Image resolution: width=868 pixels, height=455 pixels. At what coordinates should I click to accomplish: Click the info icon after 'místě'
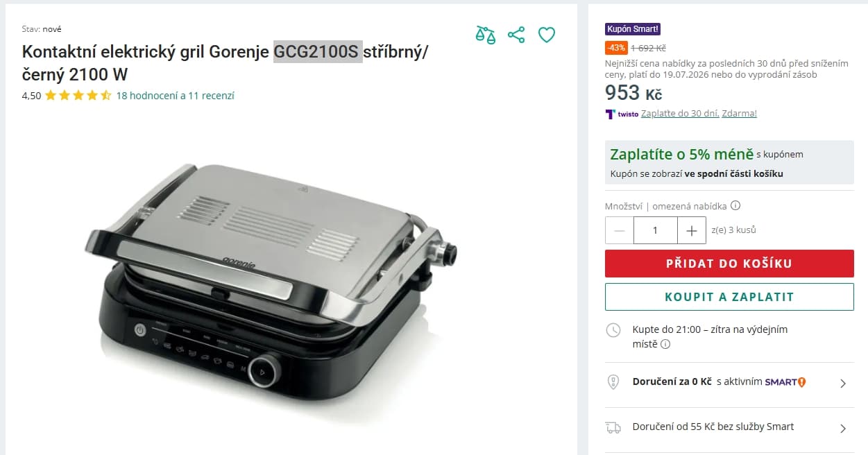tap(665, 344)
